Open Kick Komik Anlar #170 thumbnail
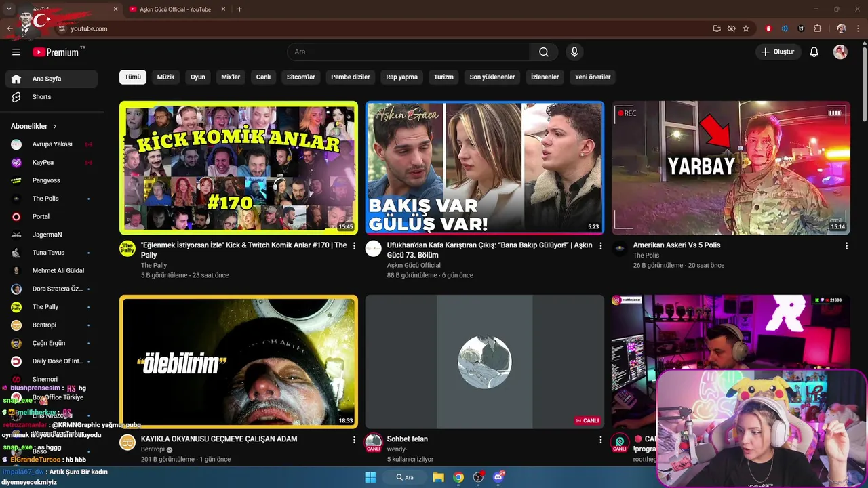 [239, 167]
